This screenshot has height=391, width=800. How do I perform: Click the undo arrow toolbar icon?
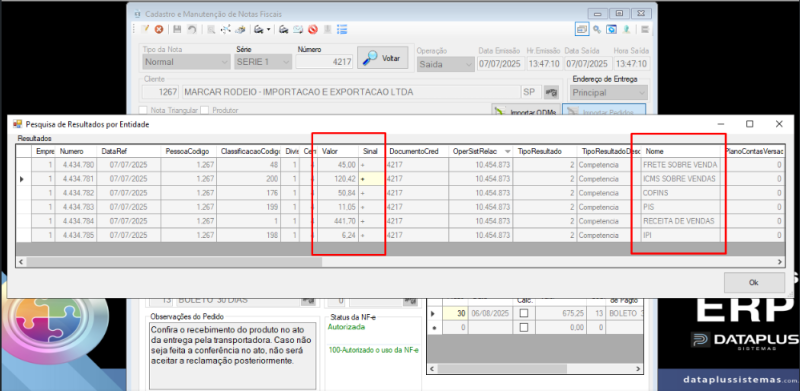point(192,30)
